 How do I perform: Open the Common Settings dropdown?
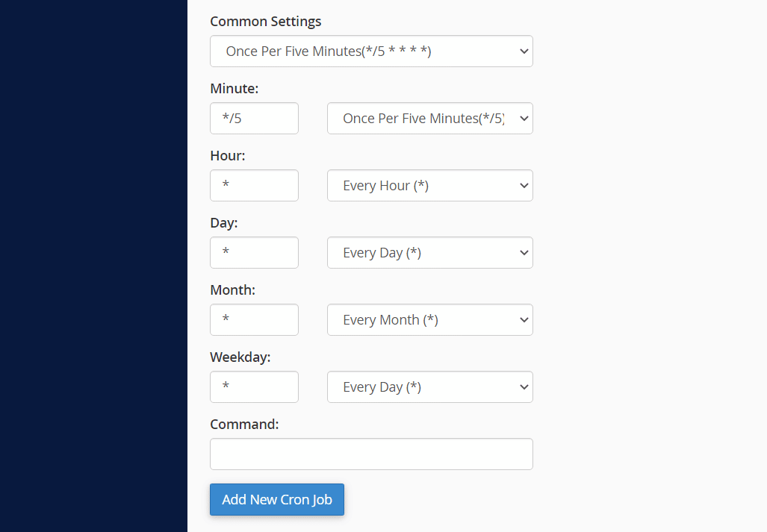coord(371,51)
